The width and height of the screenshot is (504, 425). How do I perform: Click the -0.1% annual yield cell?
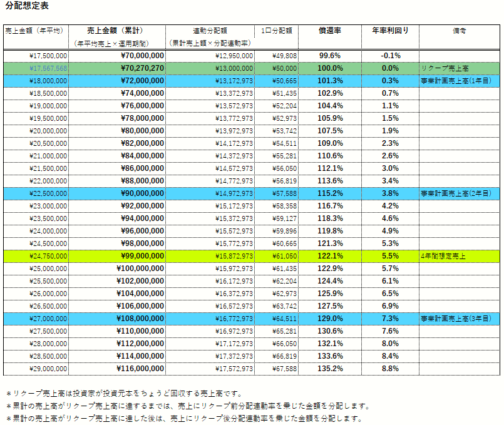pos(390,56)
